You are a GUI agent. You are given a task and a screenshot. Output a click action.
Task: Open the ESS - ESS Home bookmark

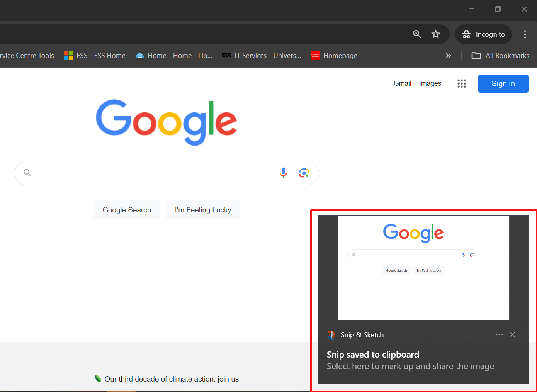[95, 56]
